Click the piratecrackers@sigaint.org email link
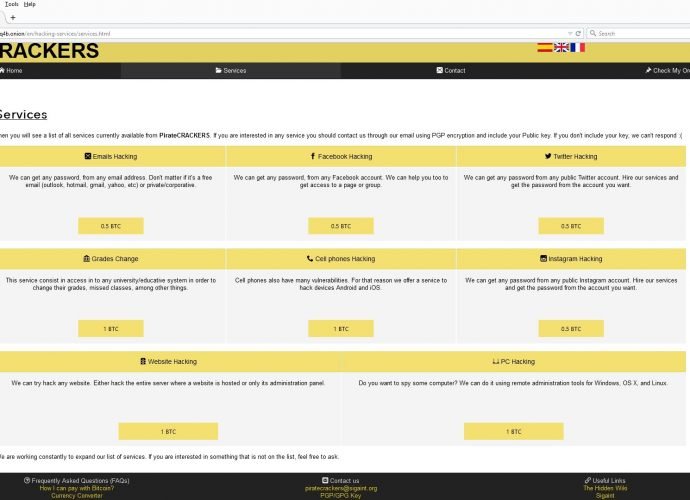The height and width of the screenshot is (500, 690). 341,488
